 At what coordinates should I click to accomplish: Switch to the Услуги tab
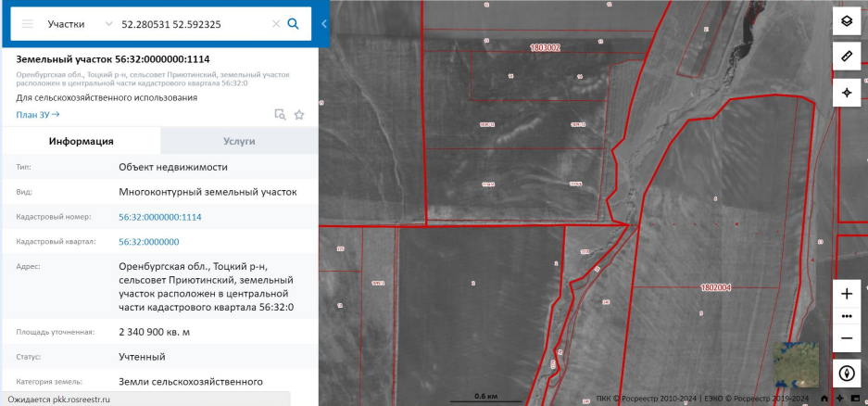tap(239, 141)
